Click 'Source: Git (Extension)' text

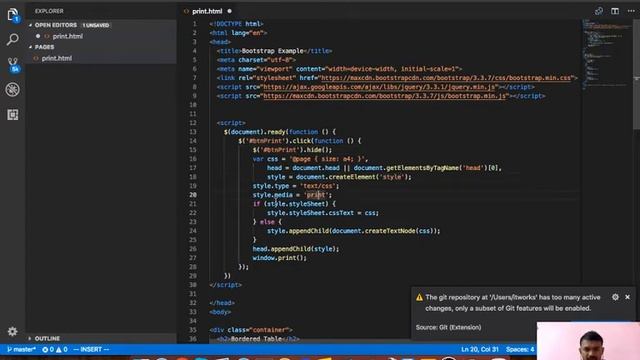click(448, 327)
